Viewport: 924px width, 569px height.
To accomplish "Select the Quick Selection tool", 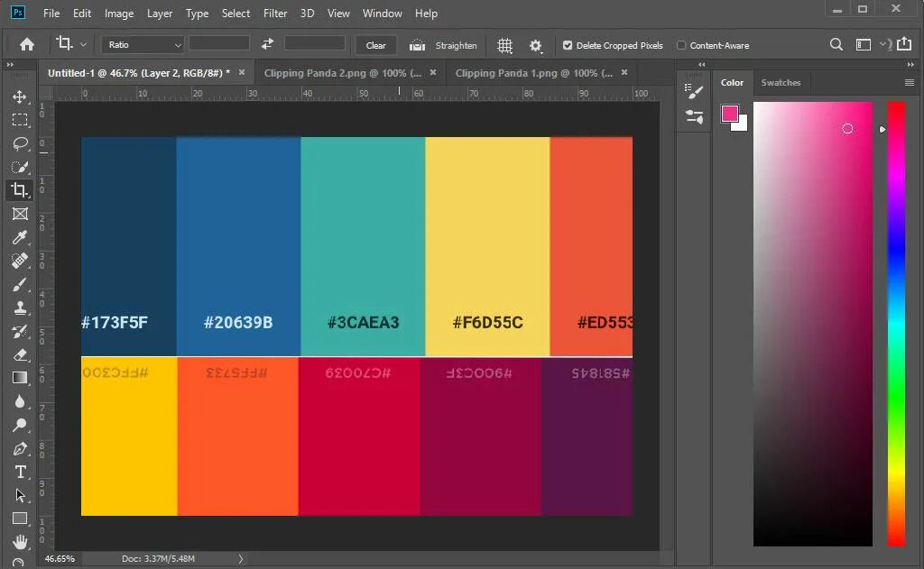I will pyautogui.click(x=20, y=168).
